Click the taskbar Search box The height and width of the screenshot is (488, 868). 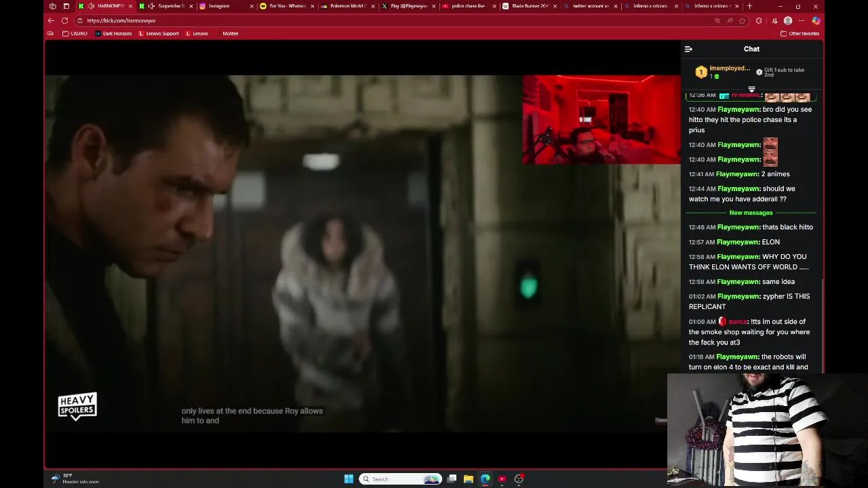(400, 479)
